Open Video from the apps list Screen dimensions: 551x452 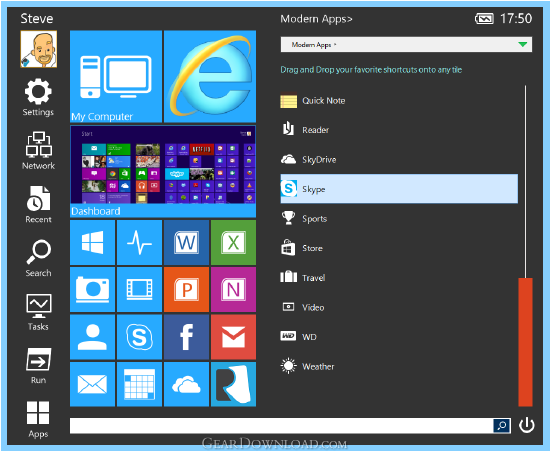coord(399,307)
